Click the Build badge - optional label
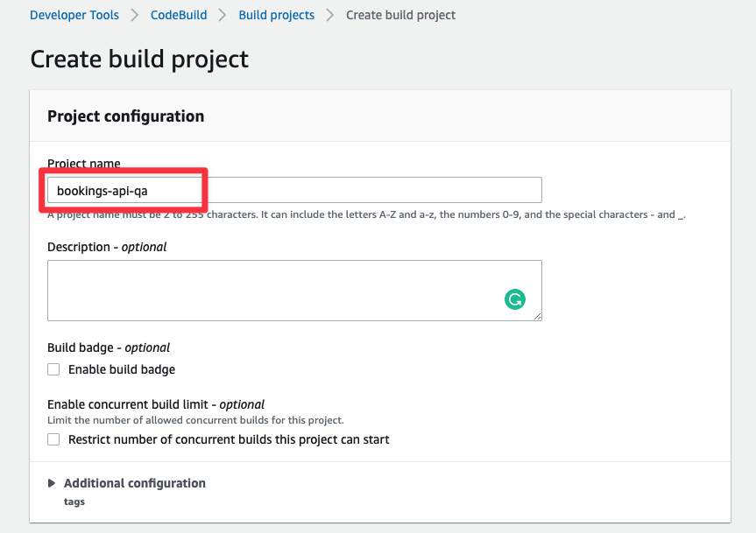This screenshot has width=756, height=533. click(x=109, y=347)
